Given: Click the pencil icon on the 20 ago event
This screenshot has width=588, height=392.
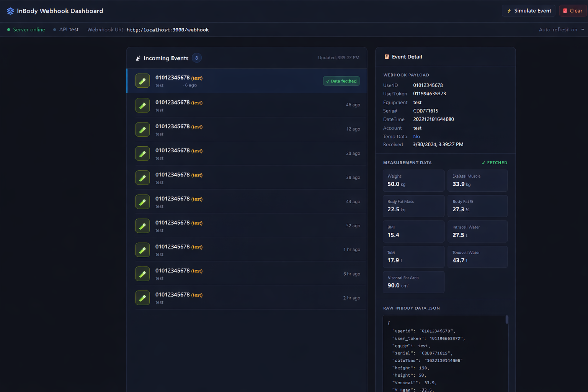Looking at the screenshot, I should pos(142,154).
